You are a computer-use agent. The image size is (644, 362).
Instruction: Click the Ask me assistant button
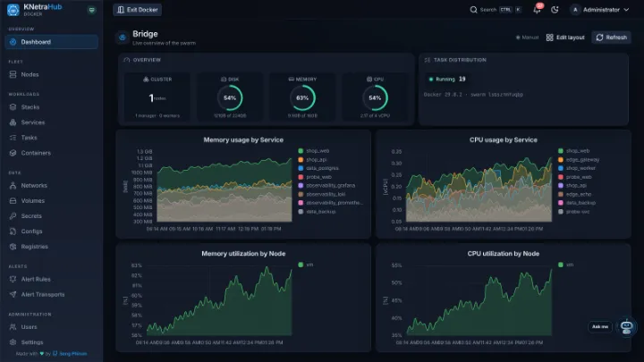pyautogui.click(x=600, y=327)
